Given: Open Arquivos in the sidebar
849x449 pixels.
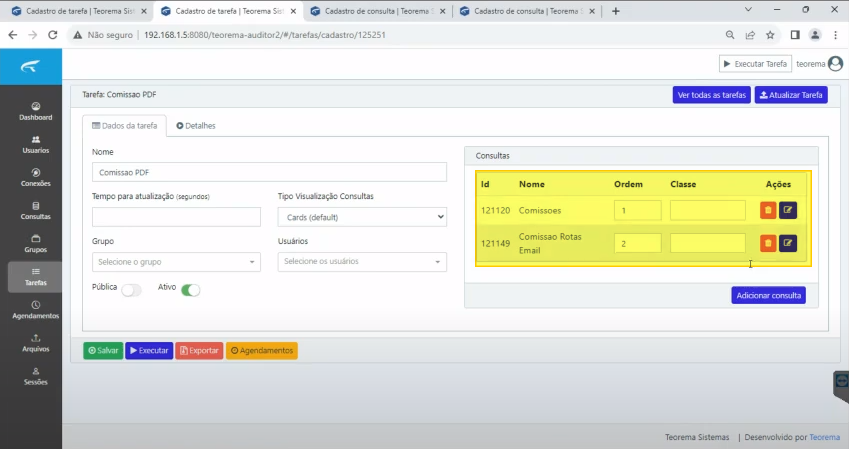Looking at the screenshot, I should click(36, 343).
